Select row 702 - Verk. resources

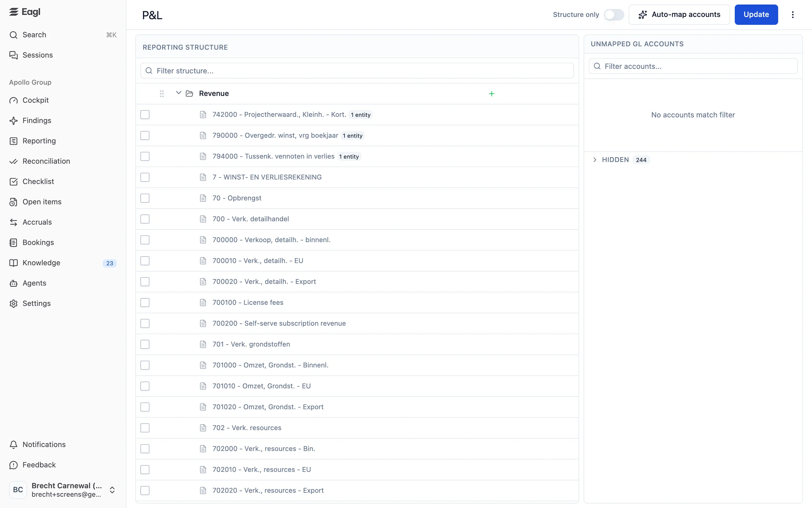point(357,428)
